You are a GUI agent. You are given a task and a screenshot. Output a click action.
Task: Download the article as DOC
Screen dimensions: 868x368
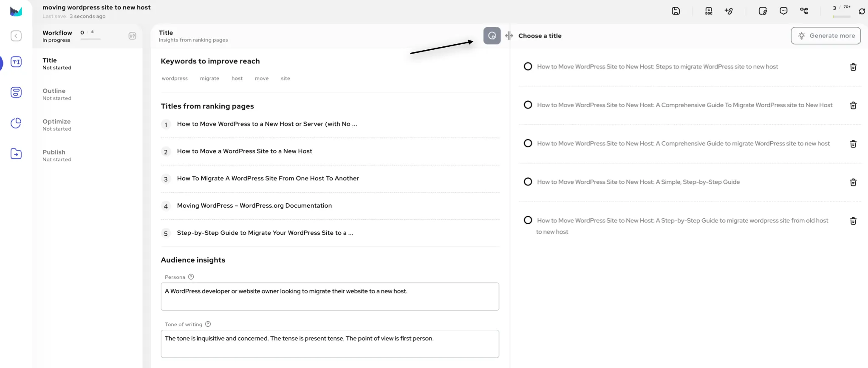[x=708, y=11]
